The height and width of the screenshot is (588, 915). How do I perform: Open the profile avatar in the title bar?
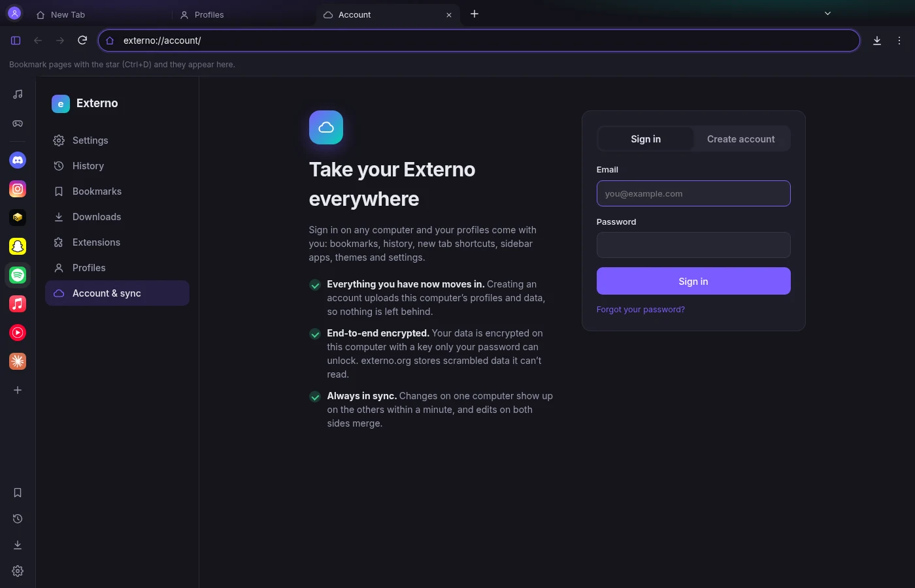coord(14,13)
